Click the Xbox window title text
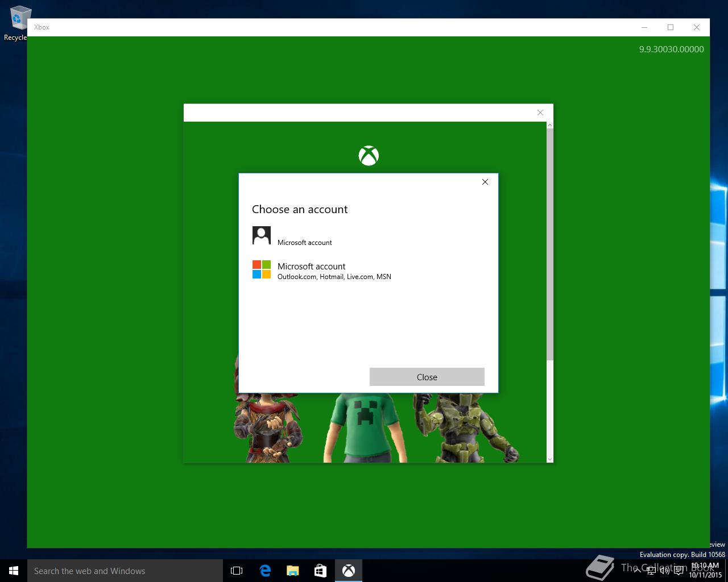 tap(42, 27)
